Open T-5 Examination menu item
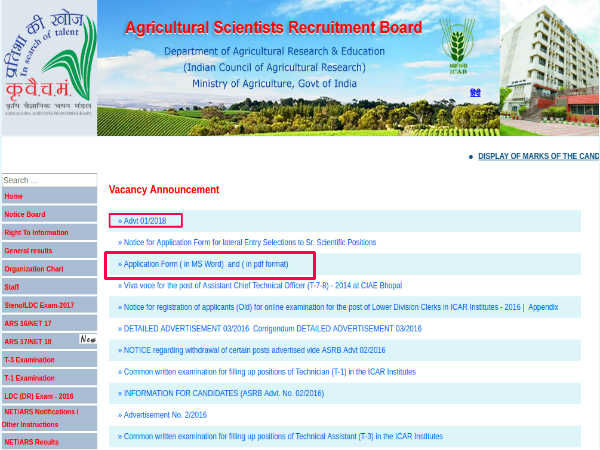Image resolution: width=600 pixels, height=450 pixels. coord(49,360)
